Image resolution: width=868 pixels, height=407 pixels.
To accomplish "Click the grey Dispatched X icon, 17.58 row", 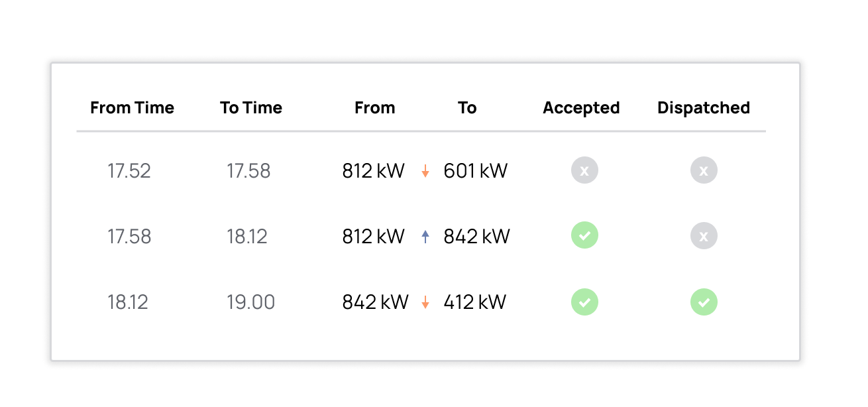I will click(704, 236).
